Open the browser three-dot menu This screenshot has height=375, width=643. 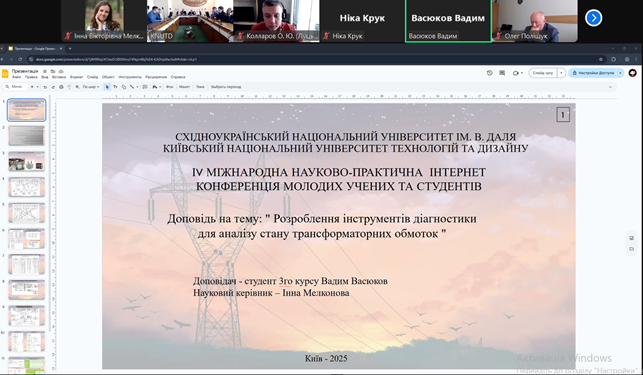(636, 59)
